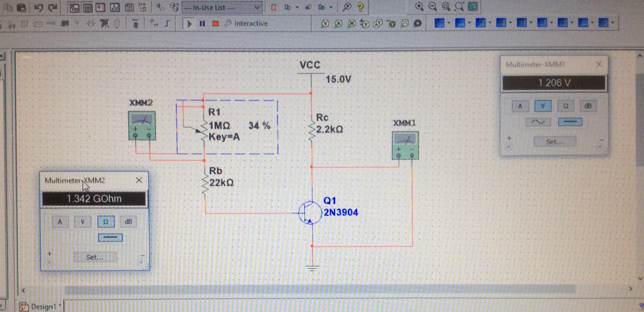Open probe settings gear icon

point(418,23)
